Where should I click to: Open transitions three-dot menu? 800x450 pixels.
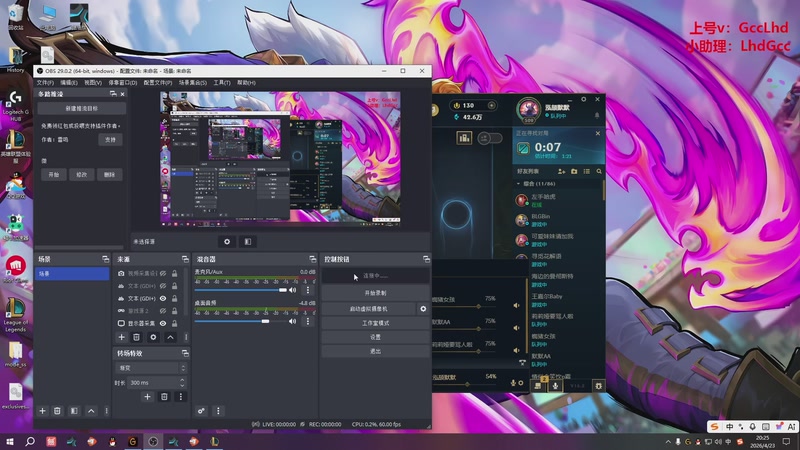pyautogui.click(x=181, y=396)
